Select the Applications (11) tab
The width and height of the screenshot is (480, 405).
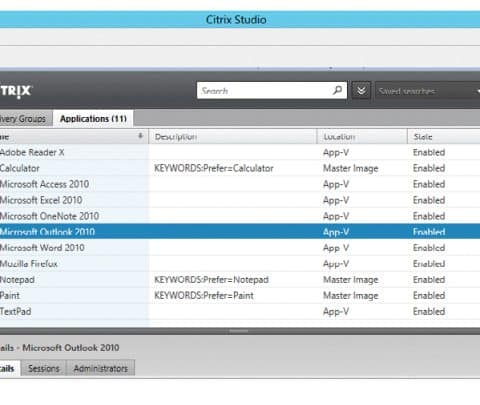pos(93,118)
